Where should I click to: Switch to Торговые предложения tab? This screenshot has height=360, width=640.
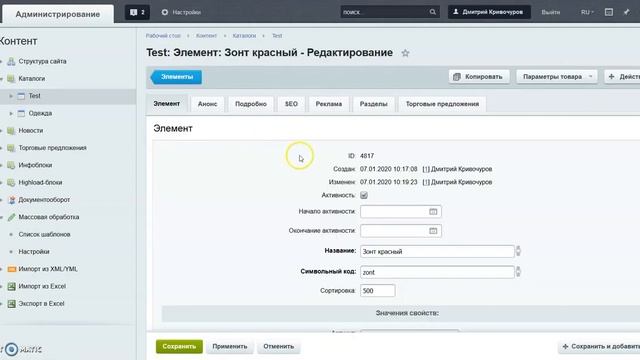click(442, 104)
